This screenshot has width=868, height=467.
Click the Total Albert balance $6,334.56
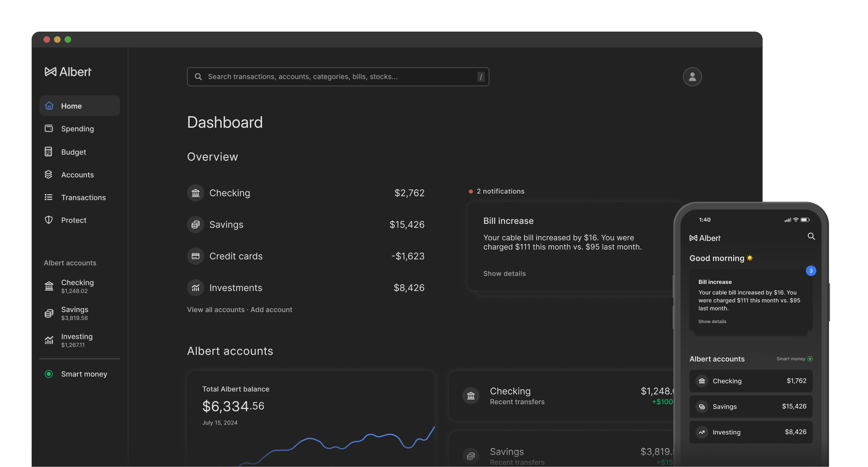(233, 406)
